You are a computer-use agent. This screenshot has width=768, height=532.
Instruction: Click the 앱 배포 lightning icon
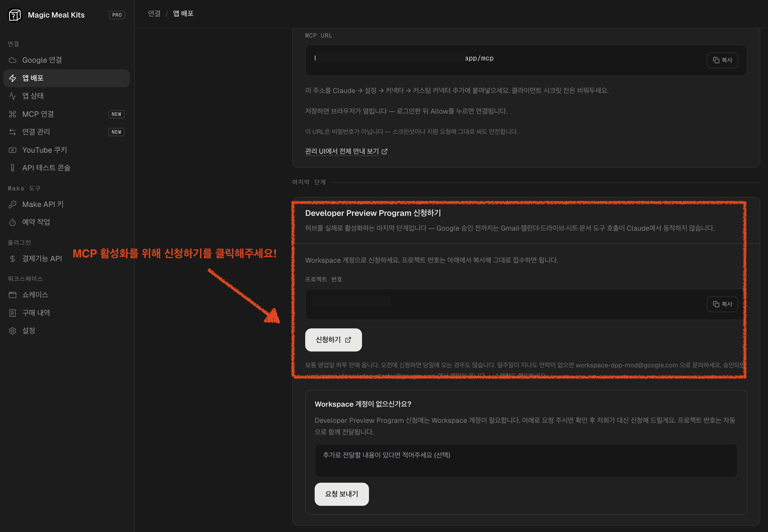[x=13, y=78]
